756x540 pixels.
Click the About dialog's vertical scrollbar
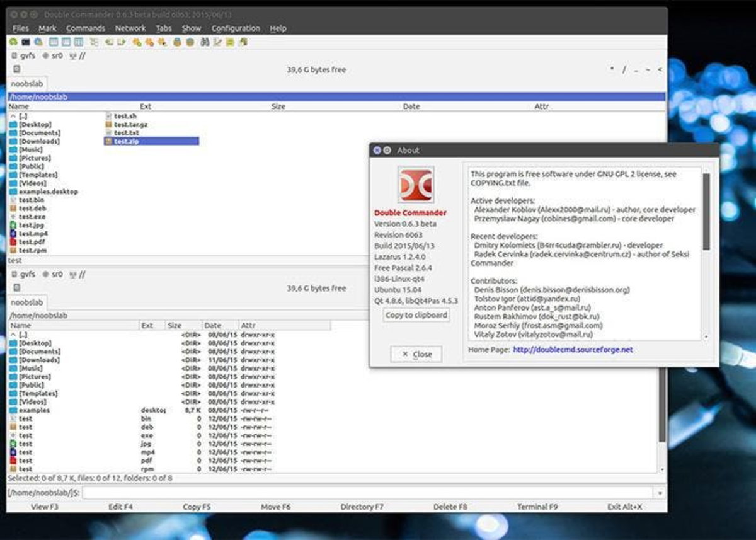pyautogui.click(x=706, y=254)
